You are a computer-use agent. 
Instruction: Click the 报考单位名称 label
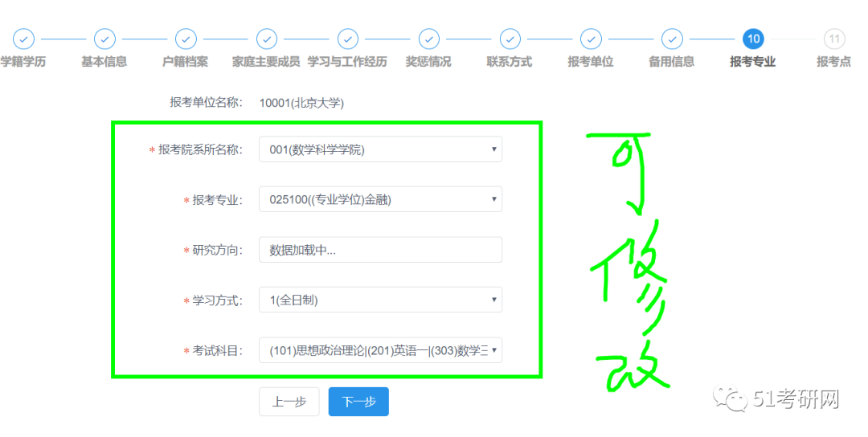click(x=206, y=102)
